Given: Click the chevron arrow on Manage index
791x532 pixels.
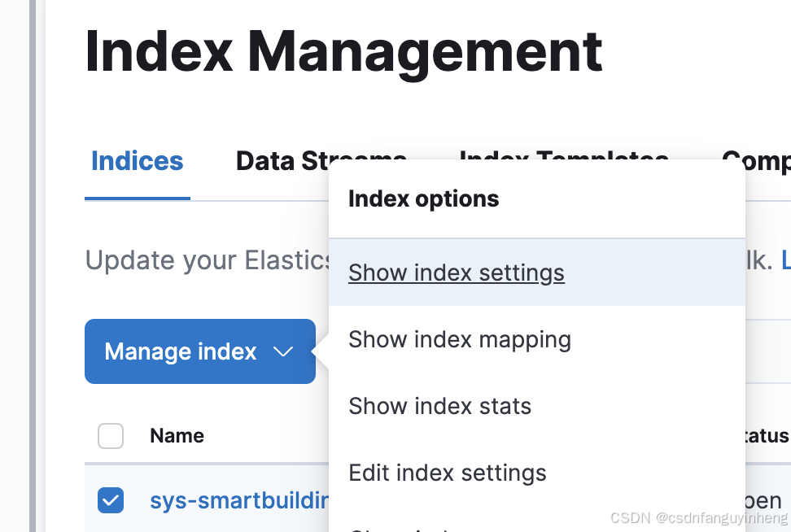Looking at the screenshot, I should (283, 351).
